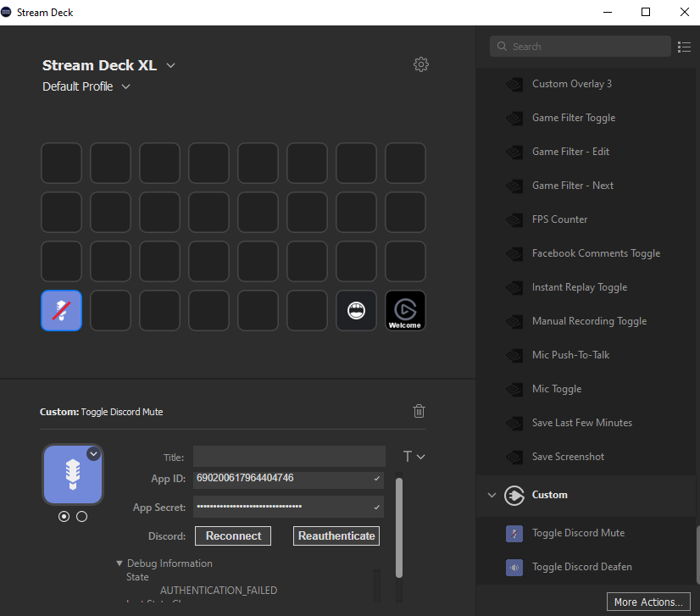
Task: Click the actions list scrollbar
Action: pos(697,555)
